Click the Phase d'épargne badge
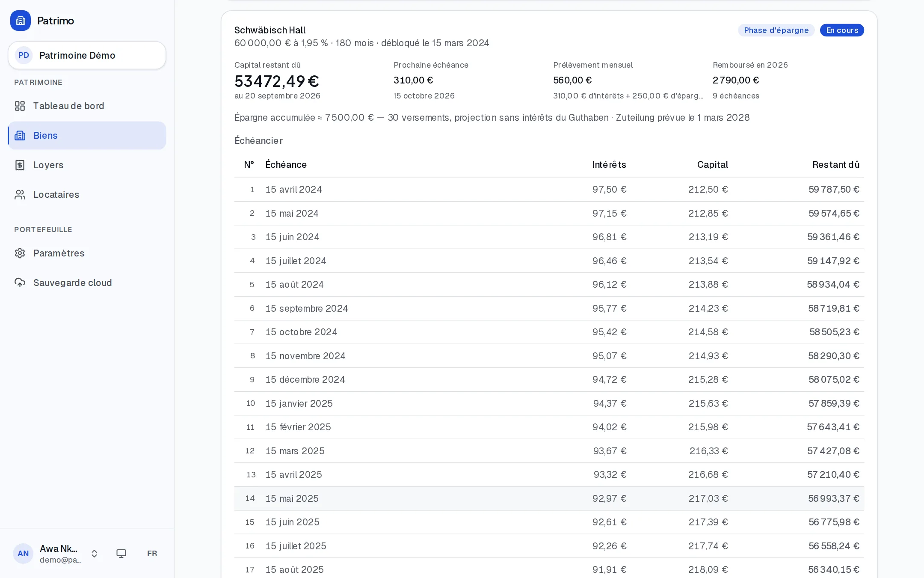The height and width of the screenshot is (578, 924). 776,30
